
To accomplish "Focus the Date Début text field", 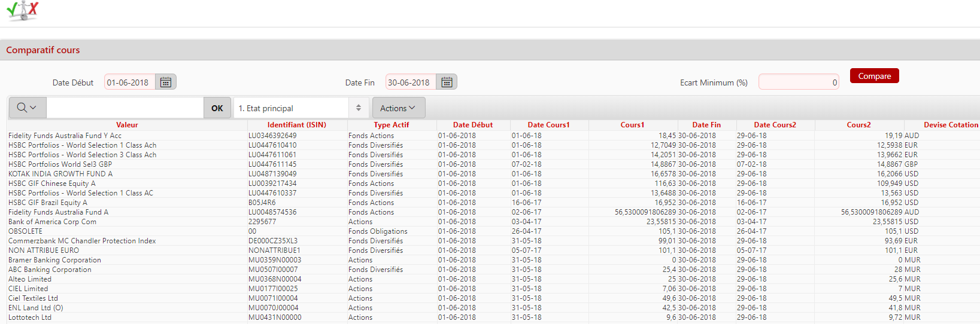I will [x=129, y=82].
